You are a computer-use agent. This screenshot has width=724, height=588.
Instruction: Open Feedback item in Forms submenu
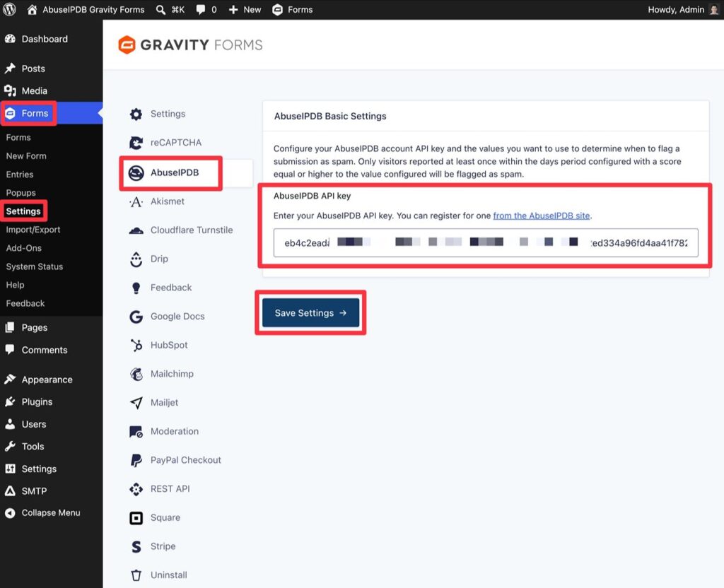(x=25, y=304)
